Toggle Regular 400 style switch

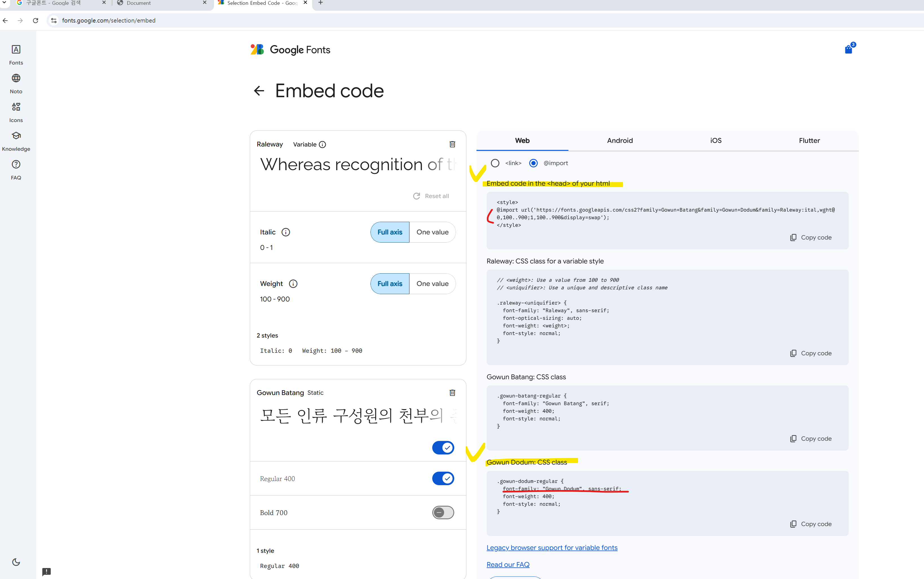point(443,478)
